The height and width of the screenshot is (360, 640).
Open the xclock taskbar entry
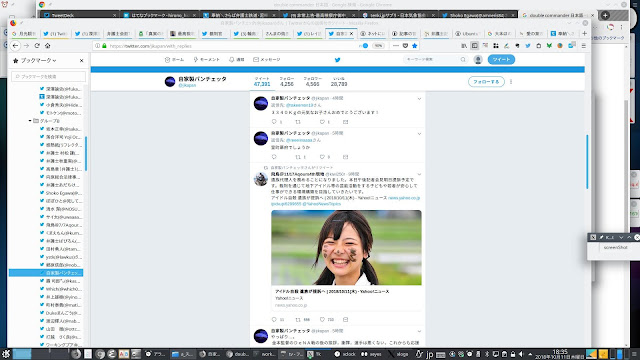point(345,354)
